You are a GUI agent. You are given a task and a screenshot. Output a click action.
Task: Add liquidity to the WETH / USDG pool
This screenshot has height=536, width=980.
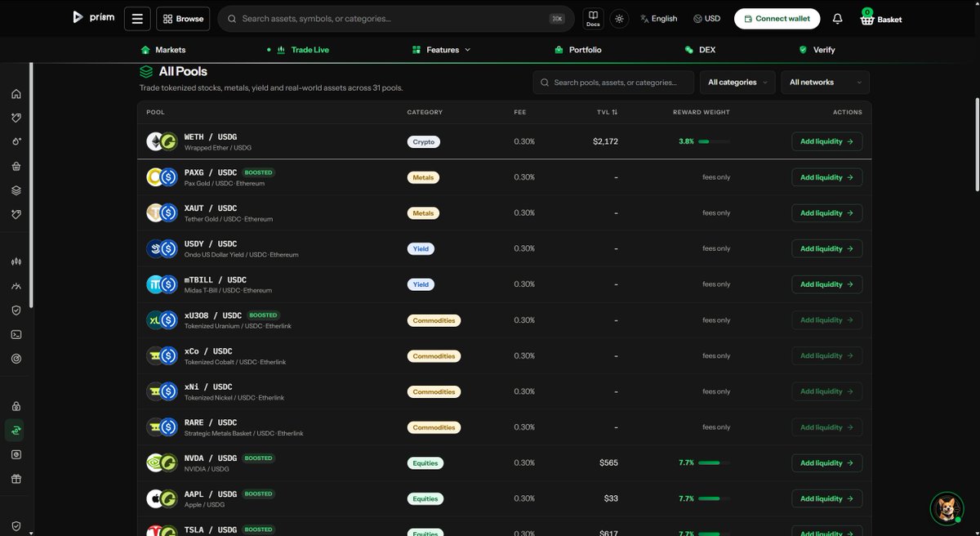(x=826, y=141)
